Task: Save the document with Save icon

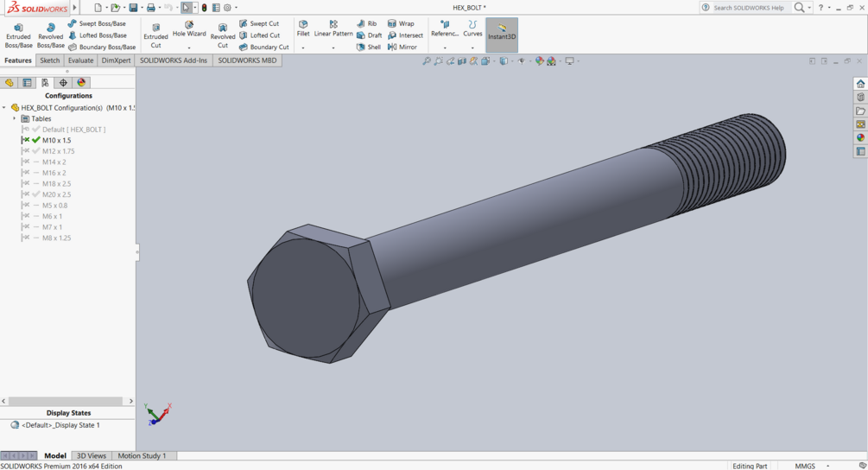Action: click(133, 8)
